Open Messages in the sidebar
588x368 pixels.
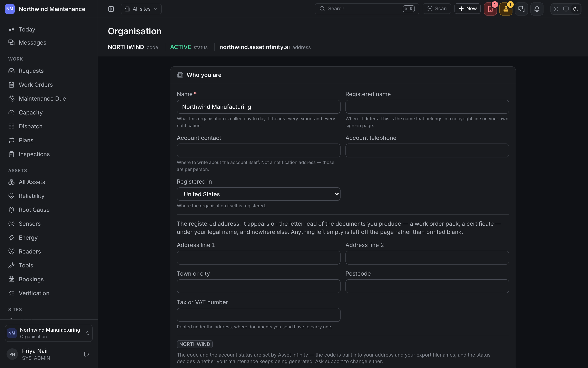[49, 43]
